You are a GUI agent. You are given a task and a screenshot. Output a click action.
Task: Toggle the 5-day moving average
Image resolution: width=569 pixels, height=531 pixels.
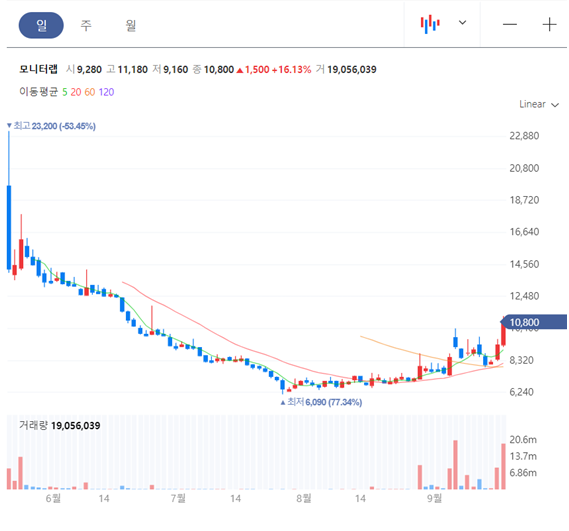coord(65,92)
